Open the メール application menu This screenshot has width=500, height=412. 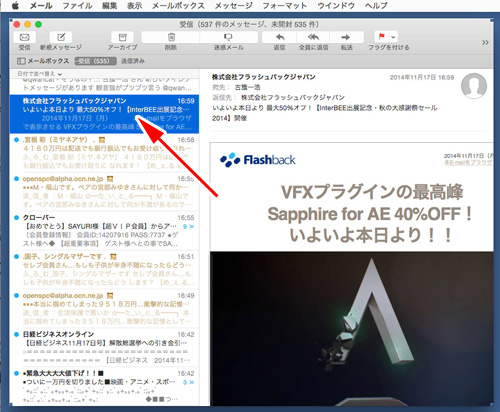41,6
